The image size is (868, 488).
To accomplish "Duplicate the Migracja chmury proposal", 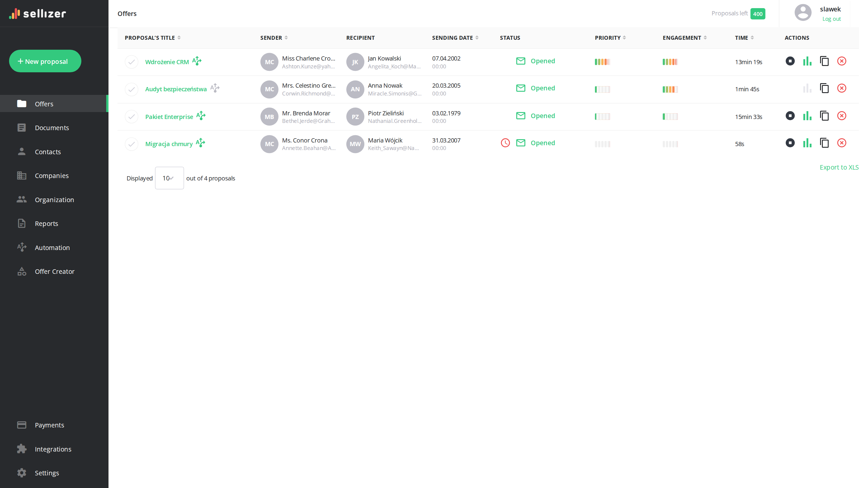I will [824, 143].
